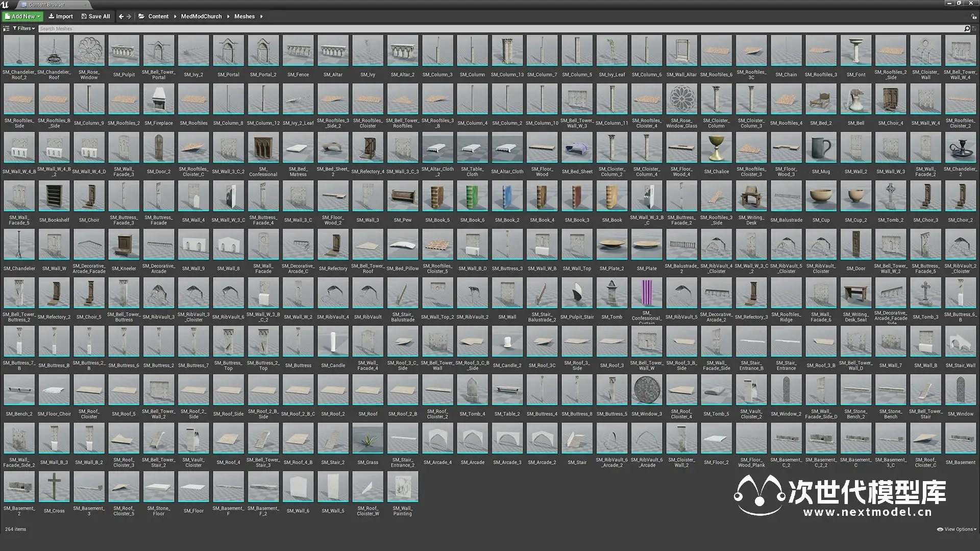The height and width of the screenshot is (551, 980).
Task: Open the Add New dropdown
Action: [x=22, y=16]
